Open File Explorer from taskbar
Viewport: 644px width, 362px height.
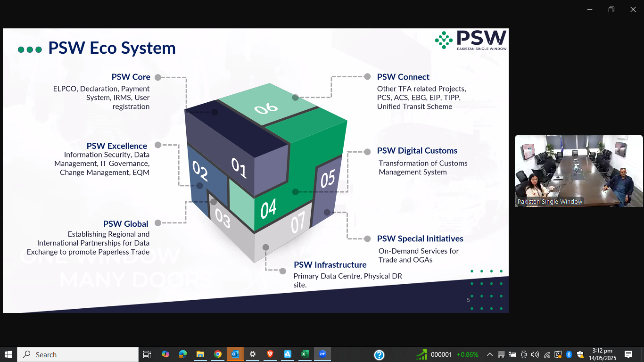200,354
